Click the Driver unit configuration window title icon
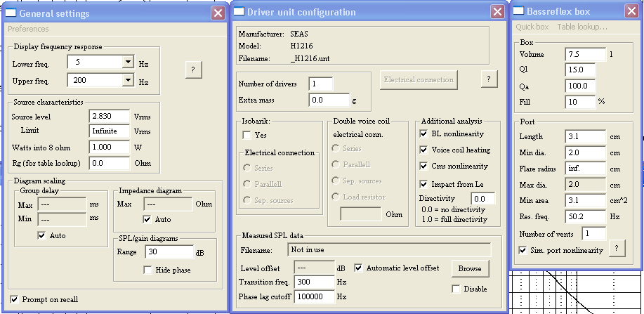 [239, 11]
